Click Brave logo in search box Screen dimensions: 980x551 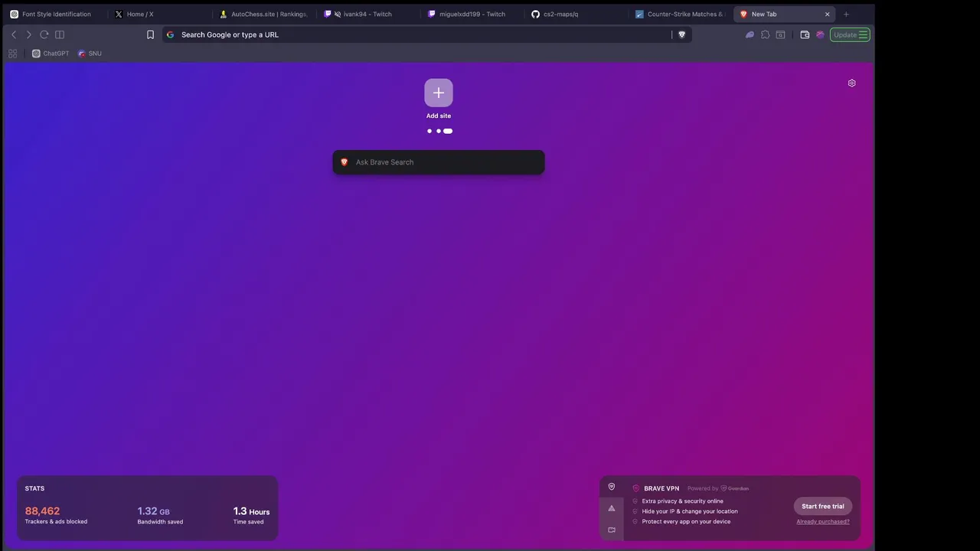[344, 162]
